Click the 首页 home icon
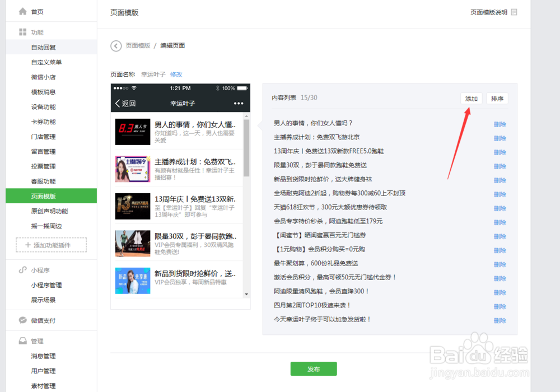The height and width of the screenshot is (392, 560). 23,11
